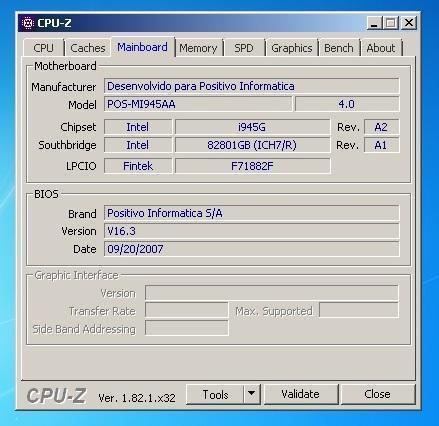
Task: Click the Tools button
Action: (x=215, y=394)
